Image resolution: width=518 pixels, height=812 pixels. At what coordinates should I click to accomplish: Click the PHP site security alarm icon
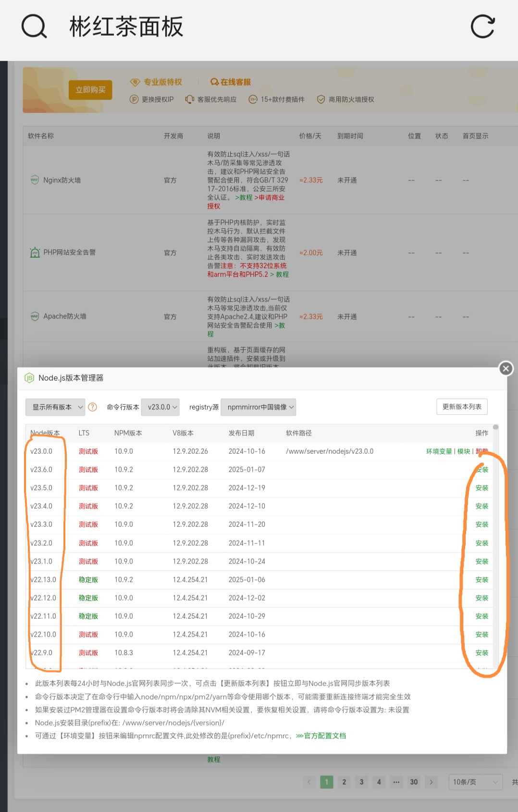(35, 252)
